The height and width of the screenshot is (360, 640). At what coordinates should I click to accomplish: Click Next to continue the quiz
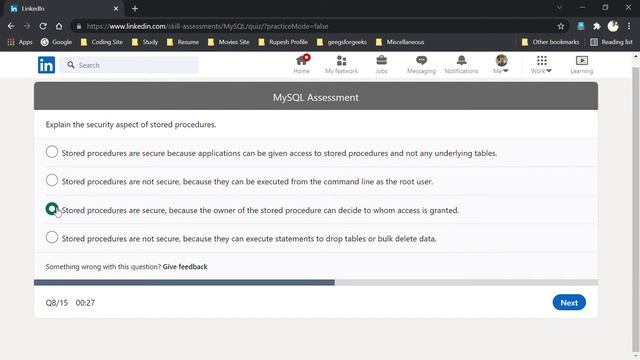click(x=569, y=302)
